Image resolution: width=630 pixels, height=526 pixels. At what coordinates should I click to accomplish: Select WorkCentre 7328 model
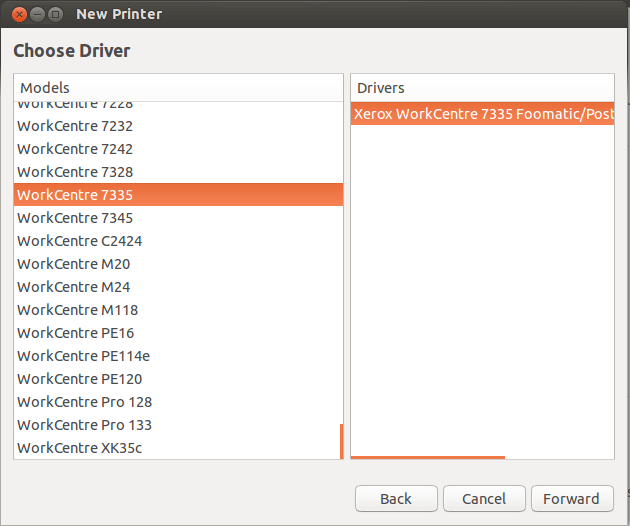(x=178, y=172)
